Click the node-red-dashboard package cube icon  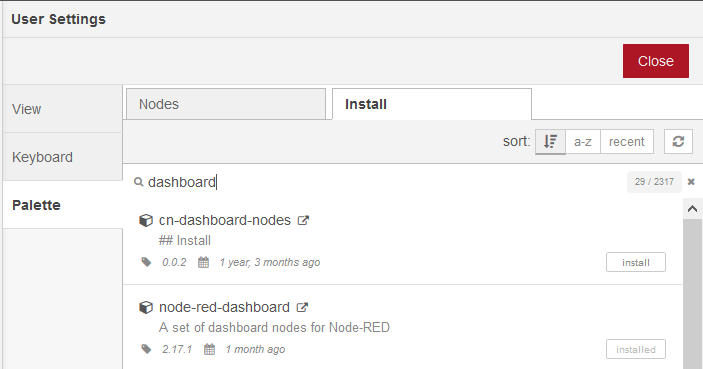[x=146, y=307]
